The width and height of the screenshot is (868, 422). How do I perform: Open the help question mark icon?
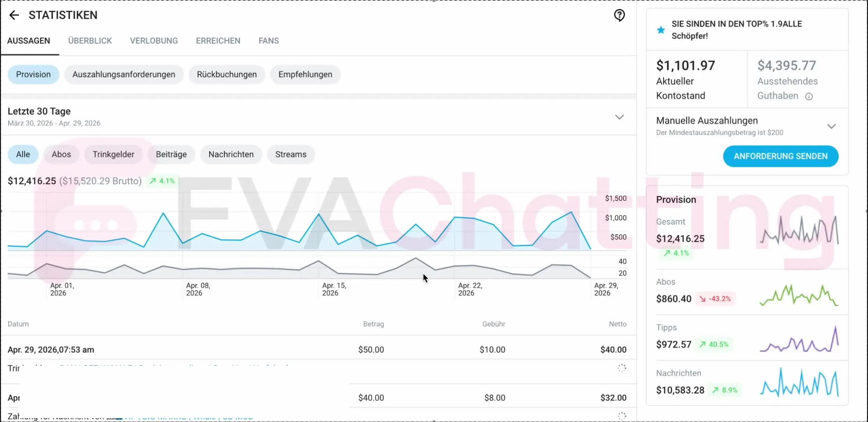point(619,15)
